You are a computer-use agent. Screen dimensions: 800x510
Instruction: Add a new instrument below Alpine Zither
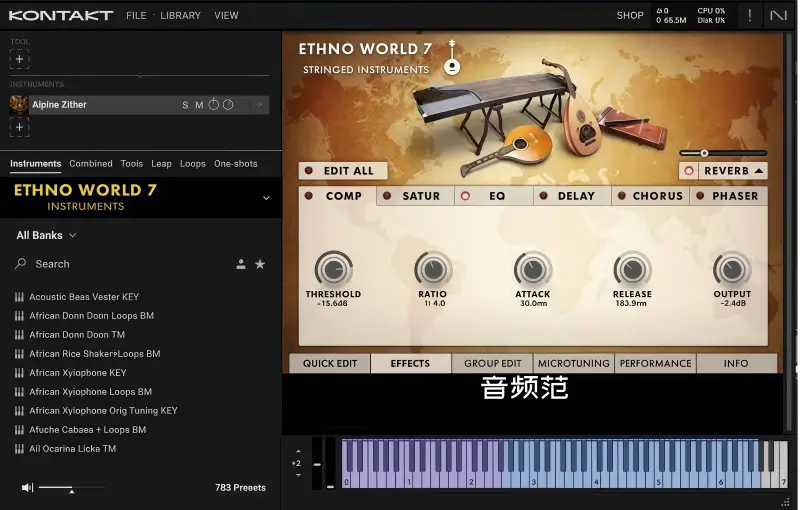pos(19,127)
